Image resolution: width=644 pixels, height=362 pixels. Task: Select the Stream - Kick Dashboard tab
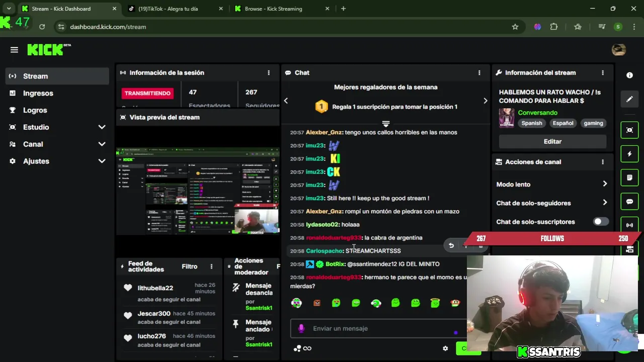(69, 9)
